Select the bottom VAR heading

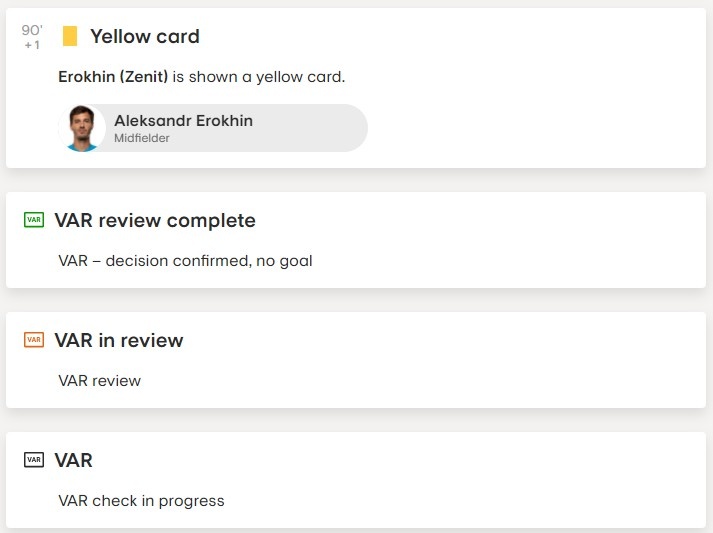point(73,460)
